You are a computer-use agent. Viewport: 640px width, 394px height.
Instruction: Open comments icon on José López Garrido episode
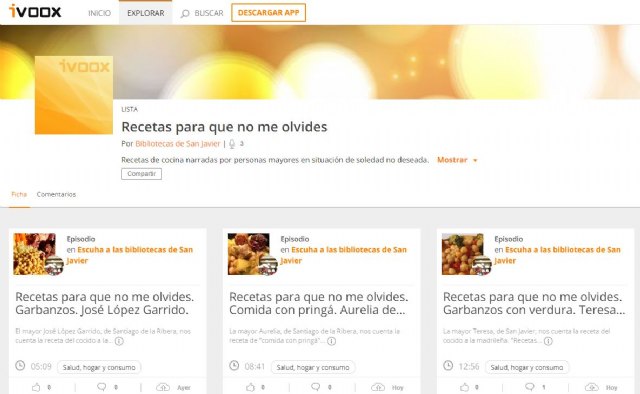click(102, 387)
